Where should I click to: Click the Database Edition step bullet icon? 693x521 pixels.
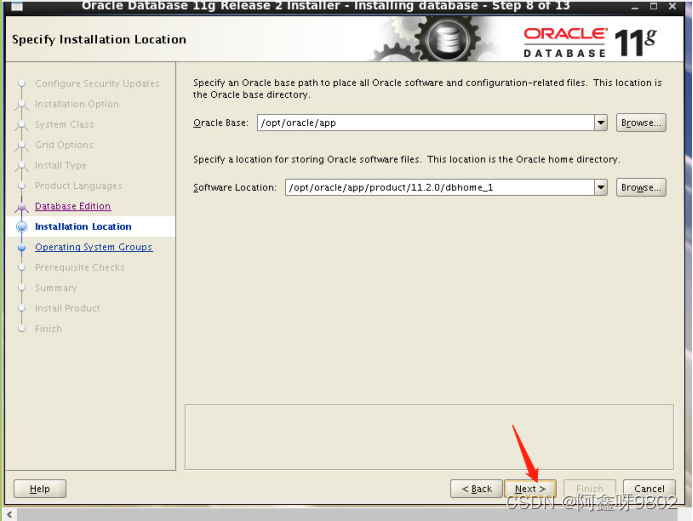pos(22,206)
